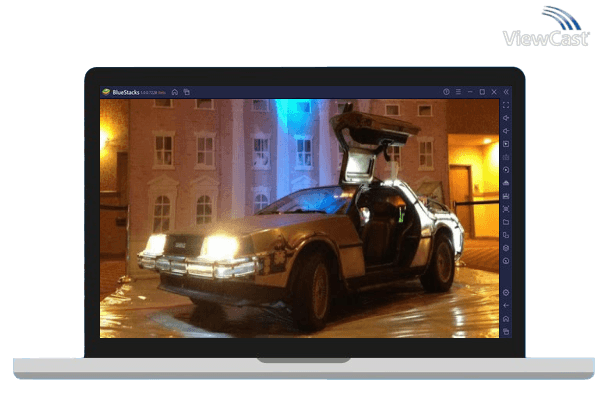Open the game controls keyboard icon

coord(506,157)
